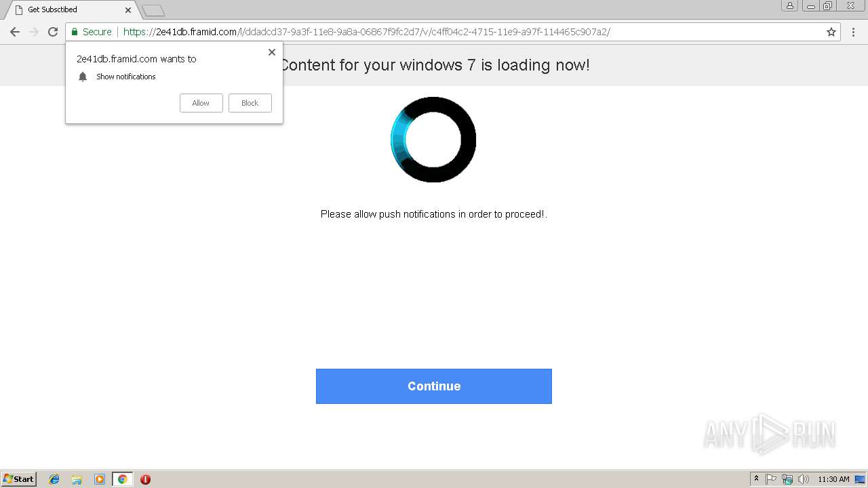Click the bell icon beside Show notifications

pos(83,77)
